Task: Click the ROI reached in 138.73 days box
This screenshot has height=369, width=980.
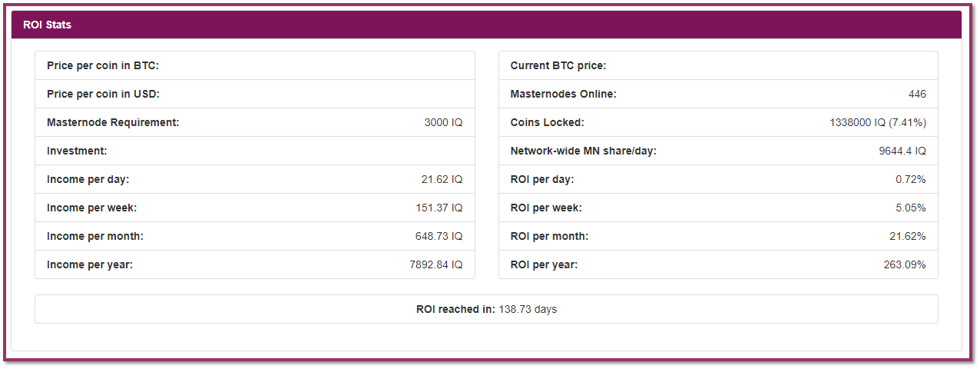Action: coord(486,309)
